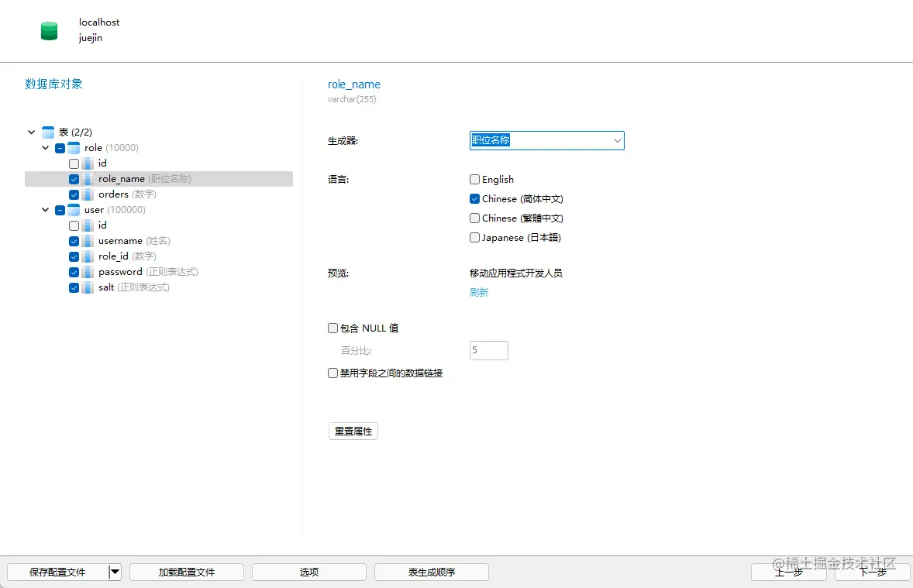913x588 pixels.
Task: Click the tables group icon beside 表 (2/2)
Action: tap(48, 132)
